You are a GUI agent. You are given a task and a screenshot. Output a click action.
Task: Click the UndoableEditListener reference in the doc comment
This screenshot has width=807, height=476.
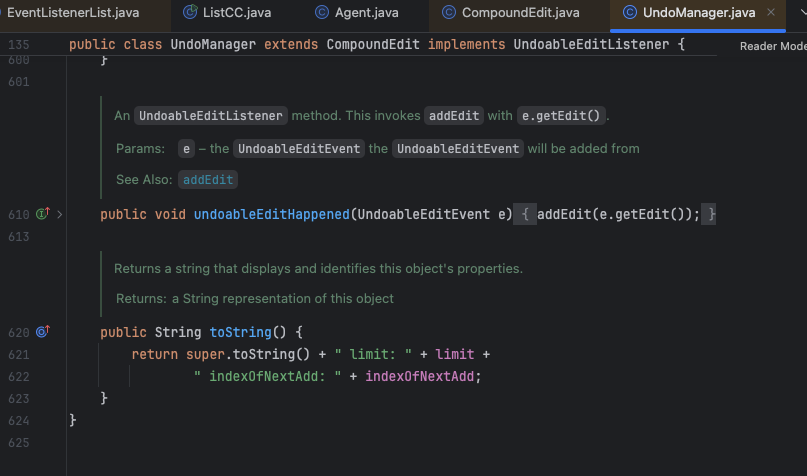212,116
